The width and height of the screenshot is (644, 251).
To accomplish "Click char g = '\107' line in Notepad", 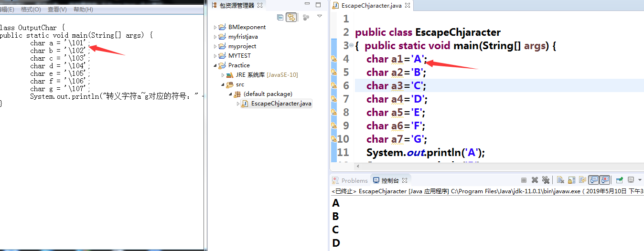I will pyautogui.click(x=60, y=89).
